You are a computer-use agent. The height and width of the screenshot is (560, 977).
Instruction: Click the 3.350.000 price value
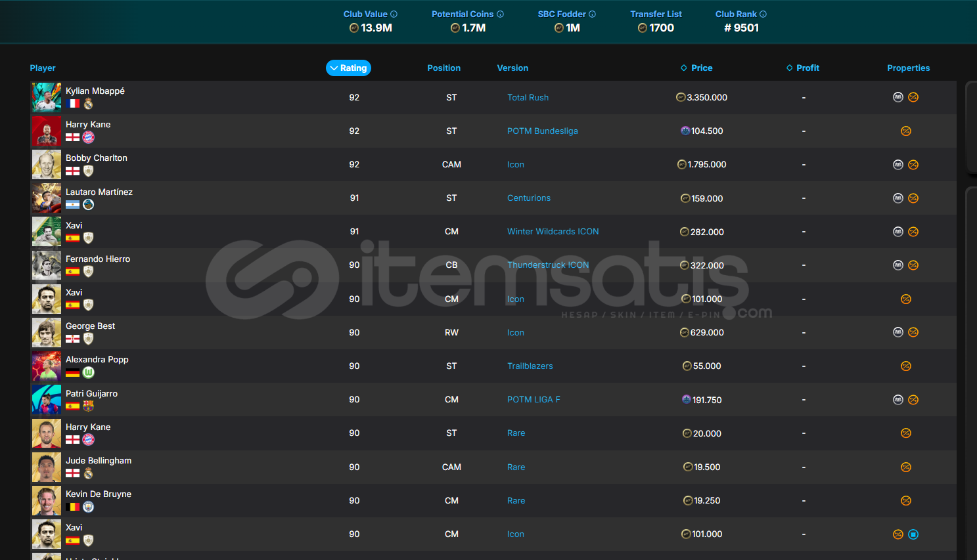pyautogui.click(x=707, y=97)
